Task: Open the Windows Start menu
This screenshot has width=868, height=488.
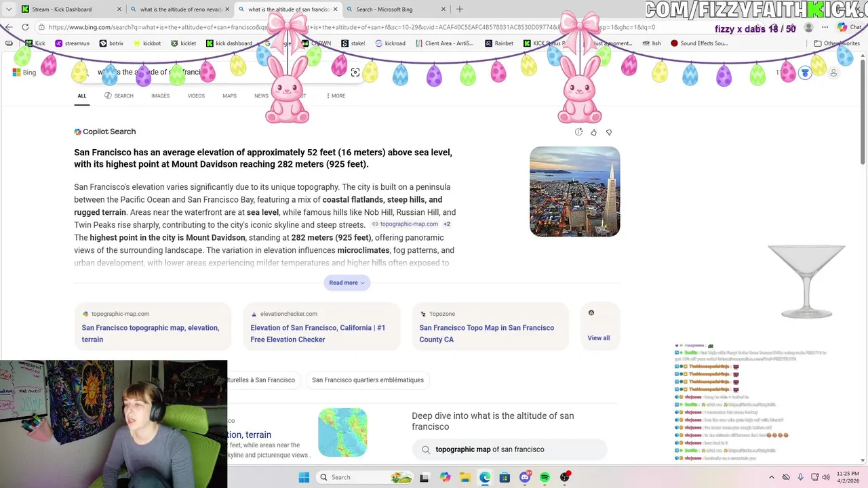Action: click(x=304, y=477)
